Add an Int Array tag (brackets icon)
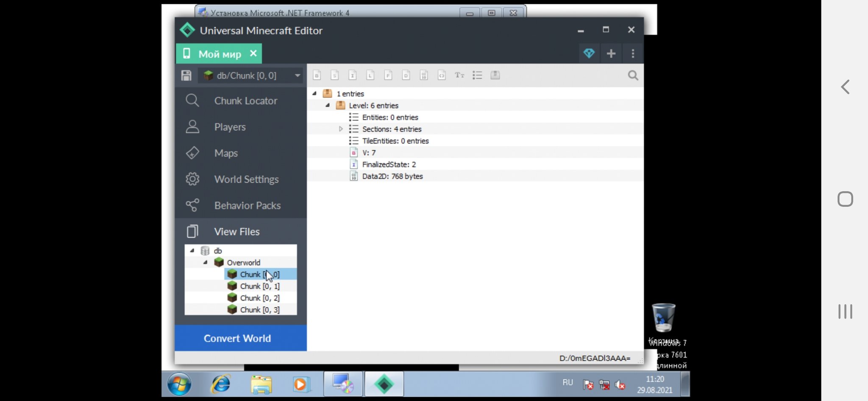The height and width of the screenshot is (401, 868). [x=441, y=75]
